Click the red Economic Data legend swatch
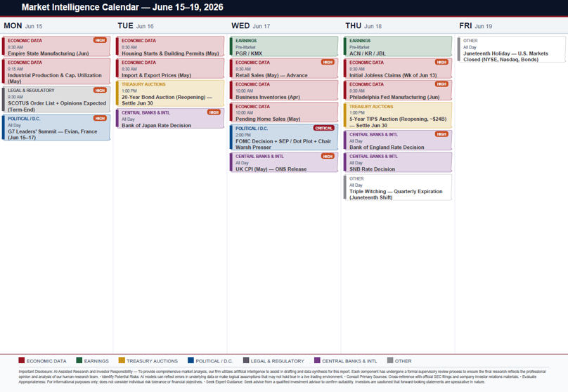This screenshot has height=392, width=568. coord(21,360)
